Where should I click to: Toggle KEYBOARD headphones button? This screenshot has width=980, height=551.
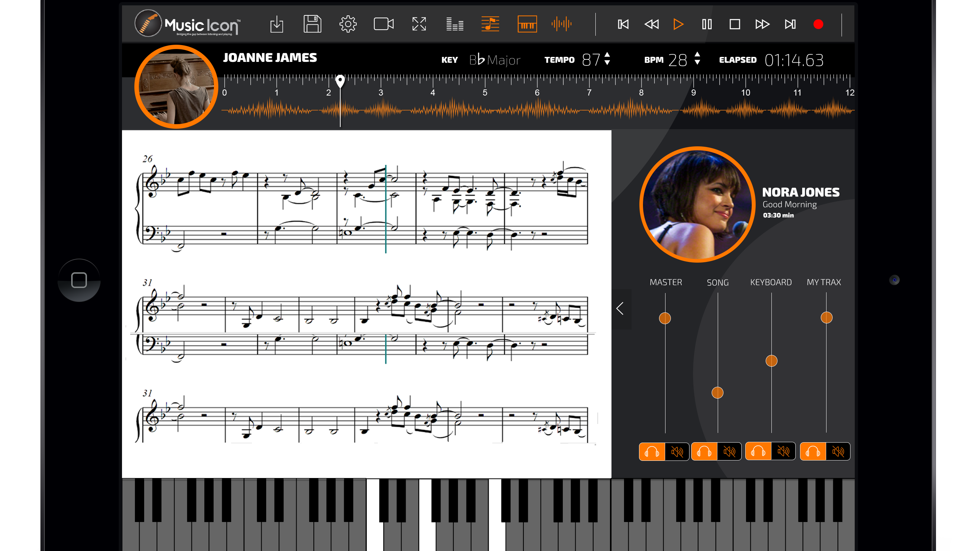coord(758,451)
